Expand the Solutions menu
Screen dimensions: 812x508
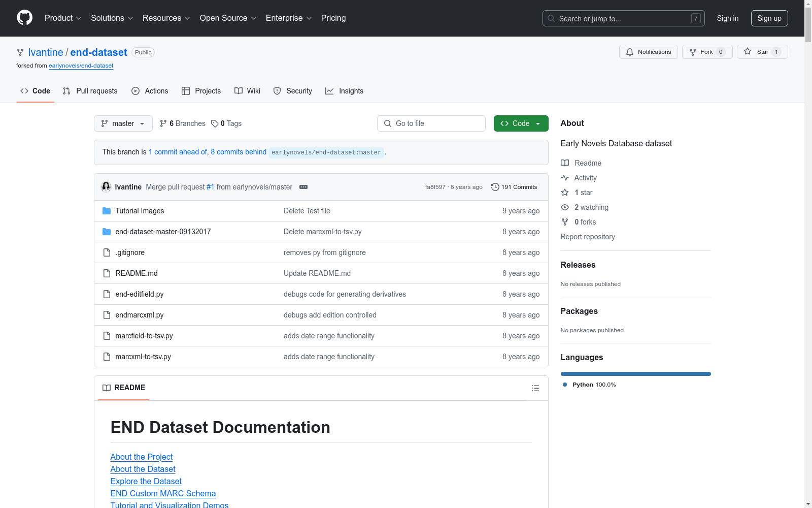(x=112, y=18)
